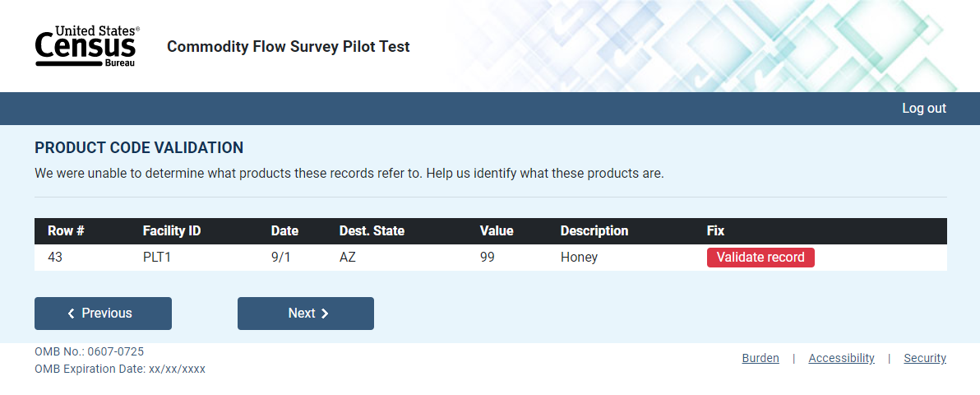Open the Burden link in the footer
980x395 pixels.
pyautogui.click(x=760, y=358)
